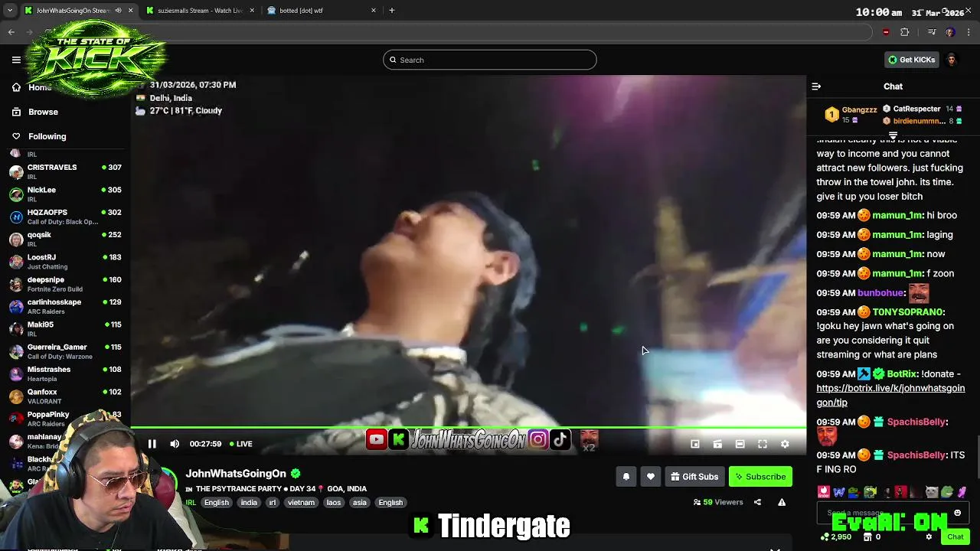The image size is (980, 551).
Task: Open the BotRix donate link
Action: (890, 396)
